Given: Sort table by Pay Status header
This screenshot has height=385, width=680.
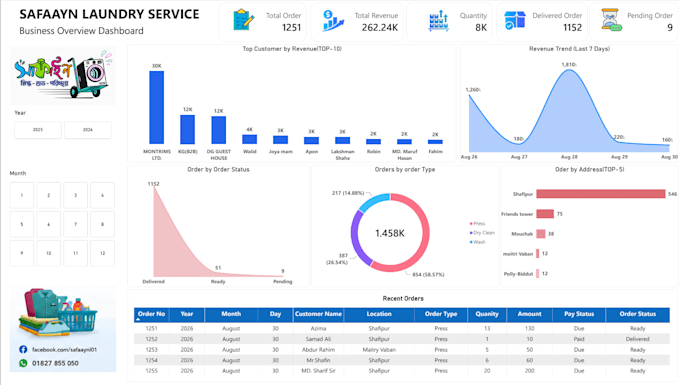Looking at the screenshot, I should click(579, 314).
